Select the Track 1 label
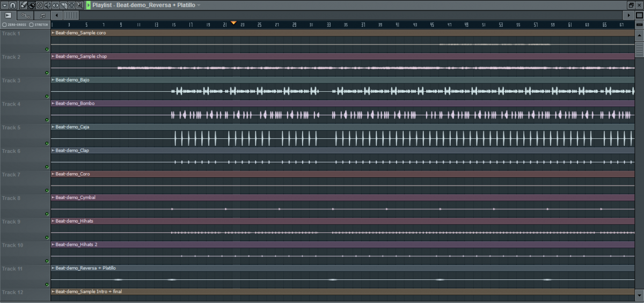The height and width of the screenshot is (303, 644). pyautogui.click(x=11, y=33)
